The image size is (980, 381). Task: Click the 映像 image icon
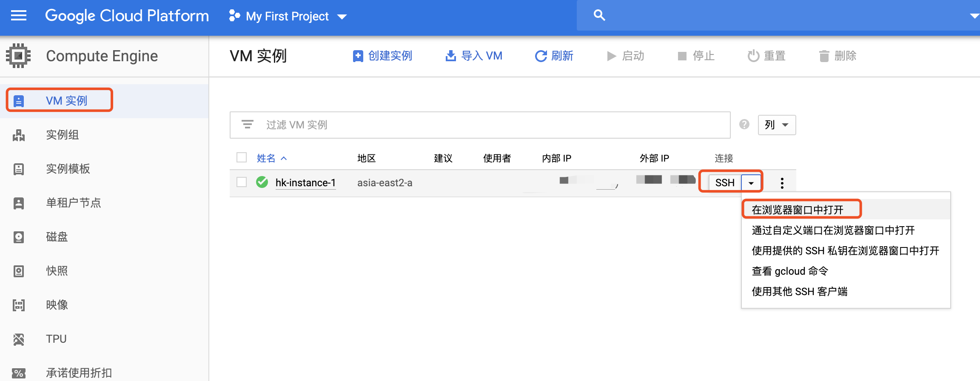pos(19,305)
